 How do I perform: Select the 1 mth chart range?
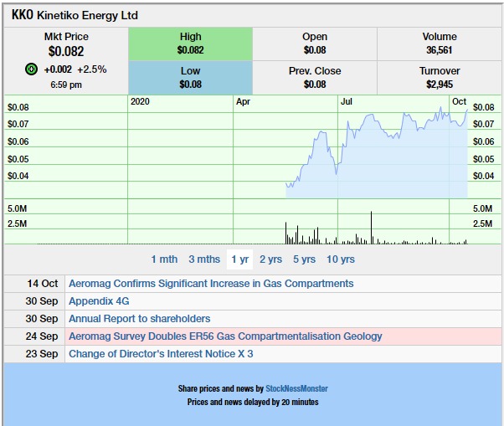click(164, 259)
